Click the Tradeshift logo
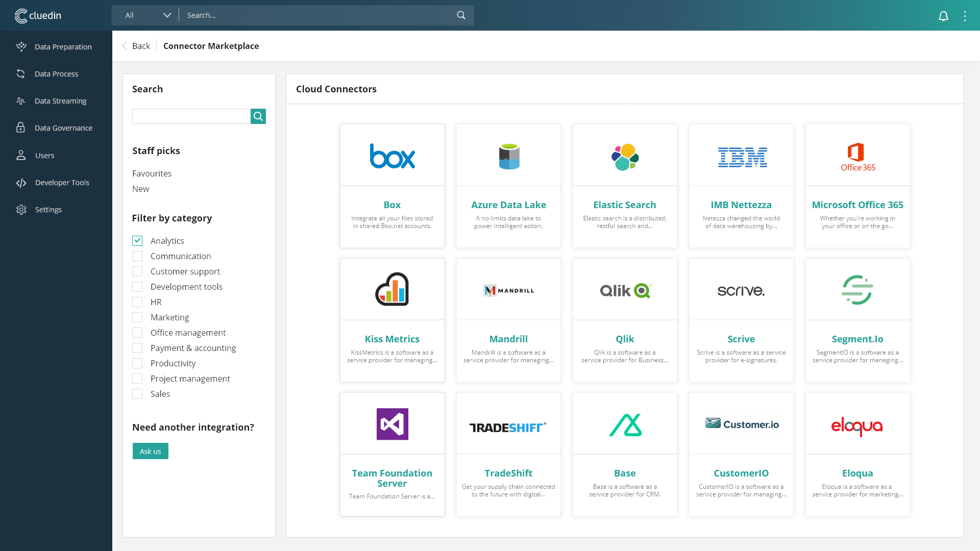 [508, 428]
